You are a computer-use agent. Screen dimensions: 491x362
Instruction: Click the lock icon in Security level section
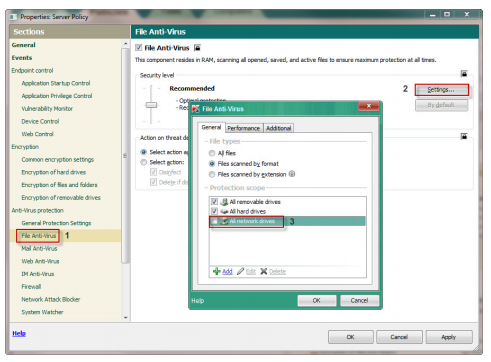(464, 73)
